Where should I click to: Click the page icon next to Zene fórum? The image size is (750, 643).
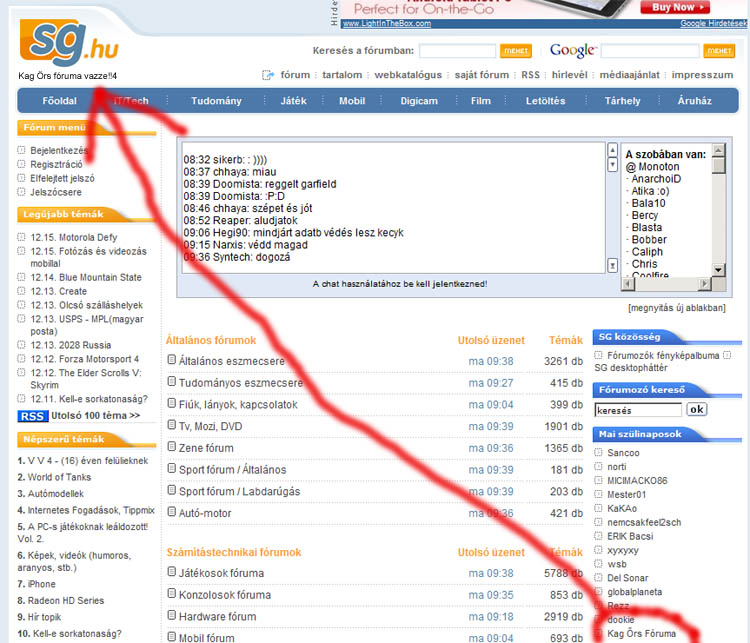click(172, 448)
